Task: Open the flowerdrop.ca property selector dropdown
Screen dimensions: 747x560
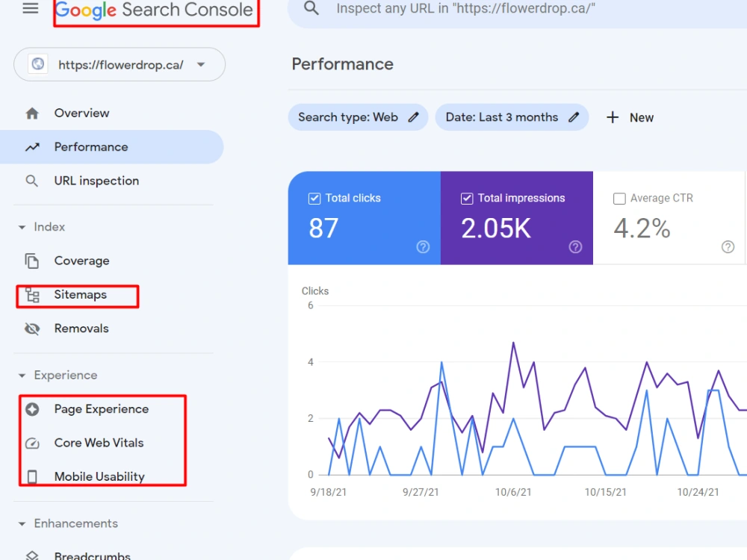Action: tap(119, 64)
